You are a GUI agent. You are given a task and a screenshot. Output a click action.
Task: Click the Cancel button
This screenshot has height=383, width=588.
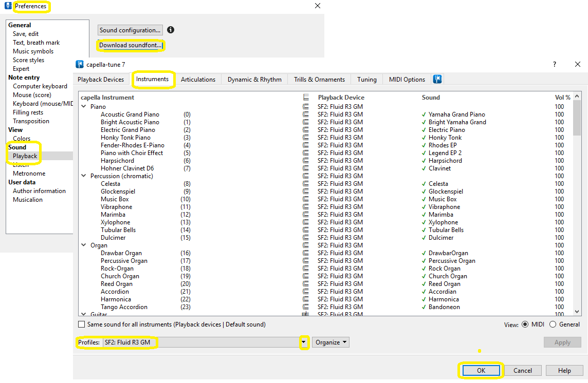(x=522, y=370)
